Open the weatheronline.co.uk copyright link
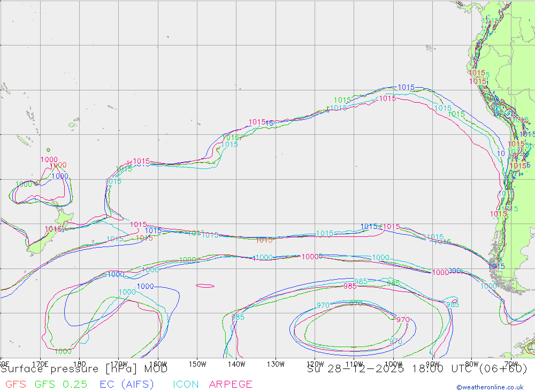This screenshot has height=392, width=535. click(490, 387)
